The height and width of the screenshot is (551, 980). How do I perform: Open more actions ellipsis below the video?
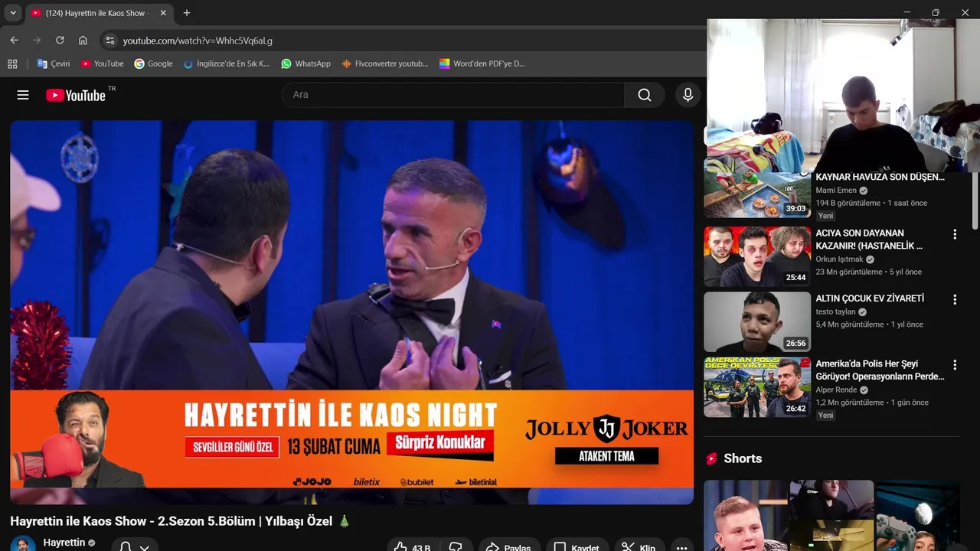[x=681, y=547]
